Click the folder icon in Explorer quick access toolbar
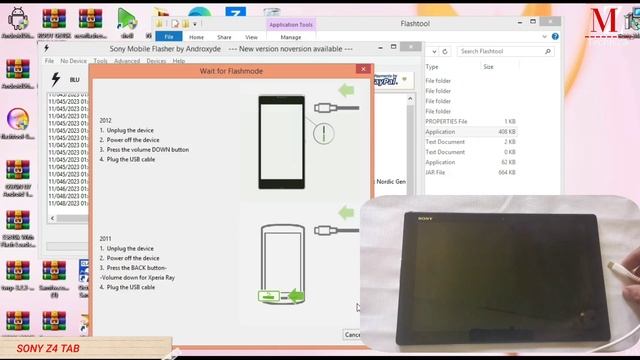The height and width of the screenshot is (360, 640). (x=159, y=24)
